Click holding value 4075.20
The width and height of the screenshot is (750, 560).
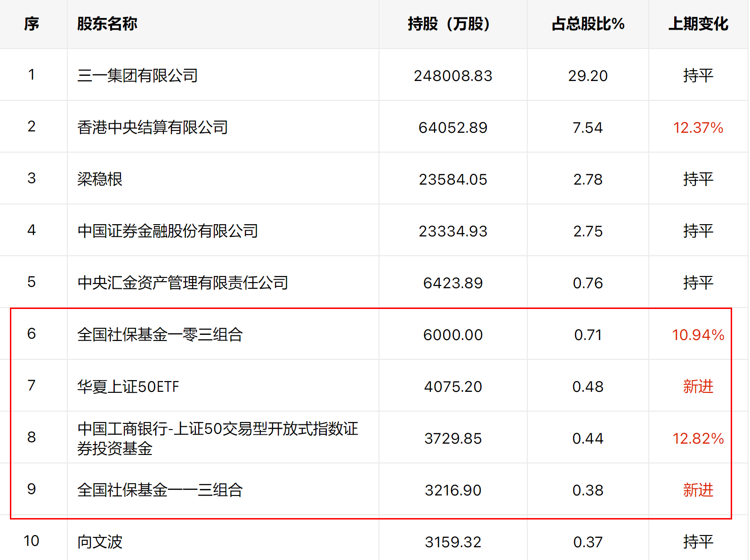(453, 387)
